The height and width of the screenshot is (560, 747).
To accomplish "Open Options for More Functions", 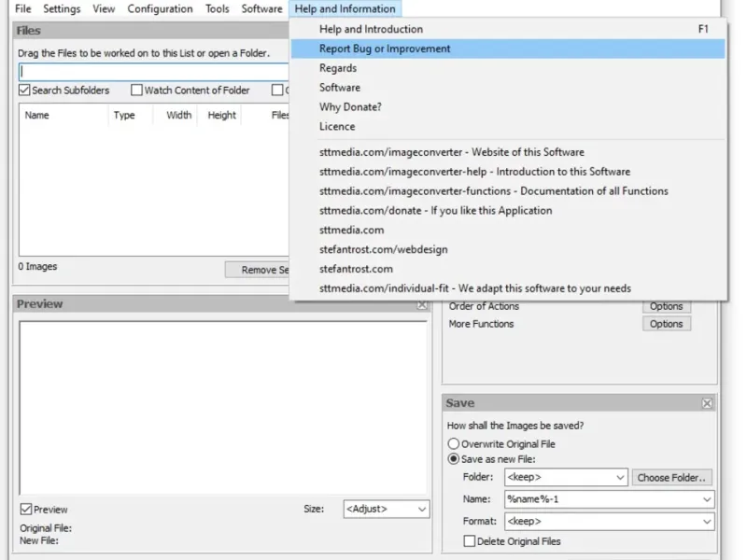I will 667,324.
